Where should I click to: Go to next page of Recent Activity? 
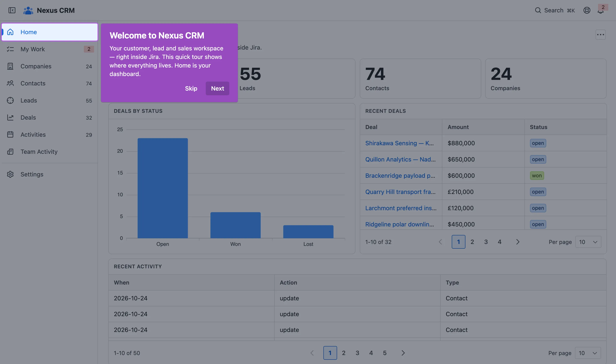pyautogui.click(x=403, y=353)
